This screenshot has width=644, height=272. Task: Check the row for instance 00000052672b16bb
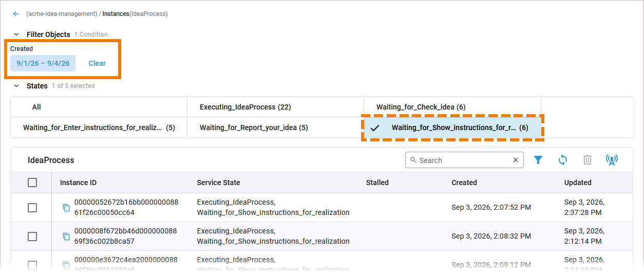point(32,207)
